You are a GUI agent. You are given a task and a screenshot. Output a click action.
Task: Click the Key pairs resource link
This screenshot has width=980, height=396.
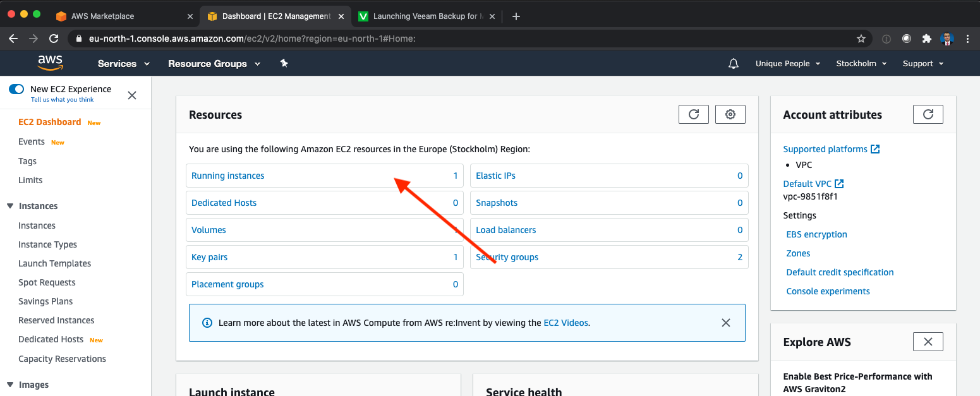pyautogui.click(x=210, y=257)
